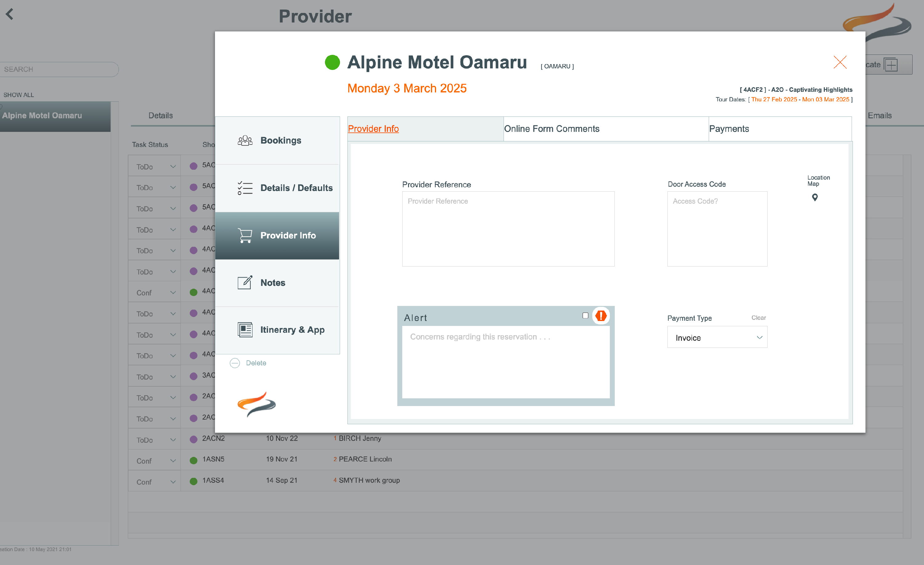This screenshot has width=924, height=565.
Task: Click the Delete link
Action: point(256,363)
